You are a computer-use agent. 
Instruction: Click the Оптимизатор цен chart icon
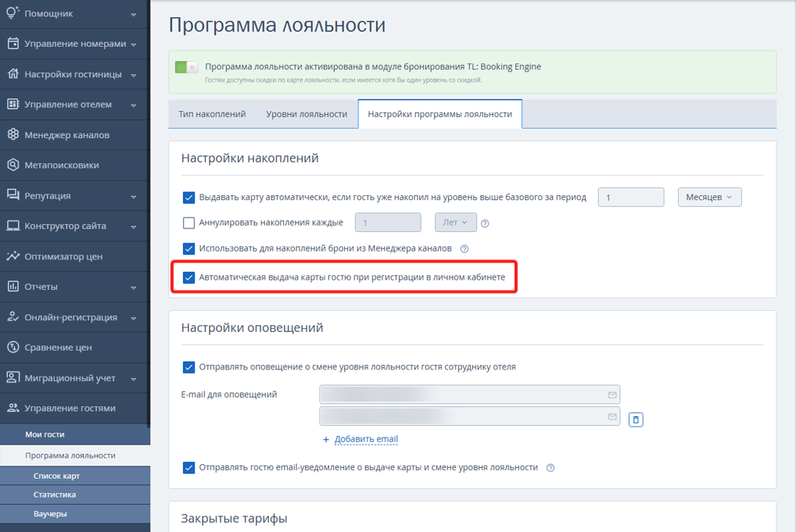pos(13,256)
